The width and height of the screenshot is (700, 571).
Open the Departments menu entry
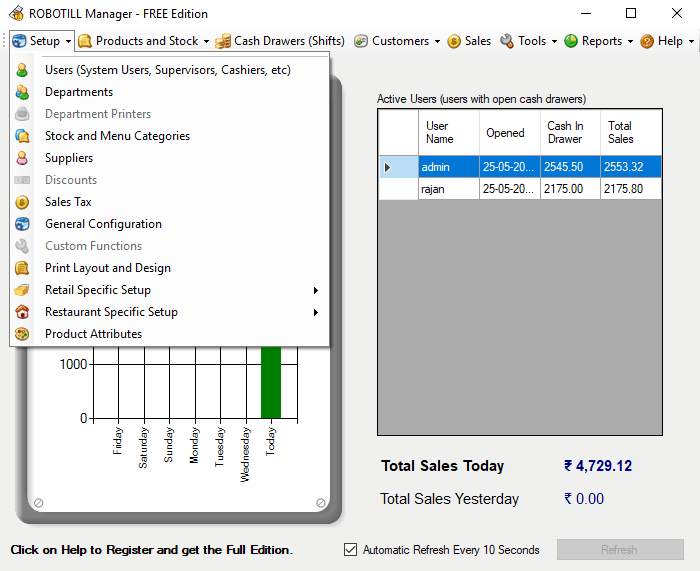[79, 92]
